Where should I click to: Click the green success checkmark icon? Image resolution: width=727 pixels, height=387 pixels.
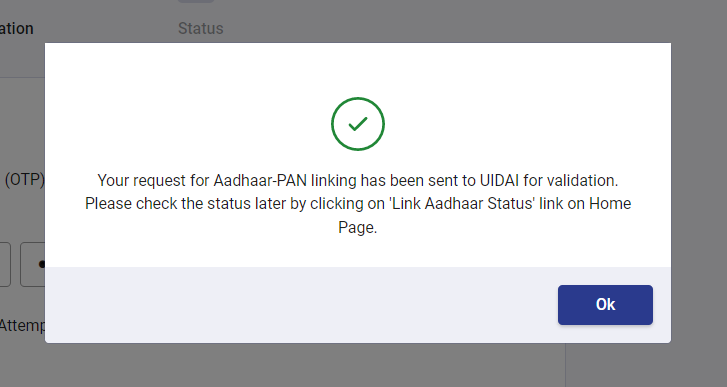357,124
